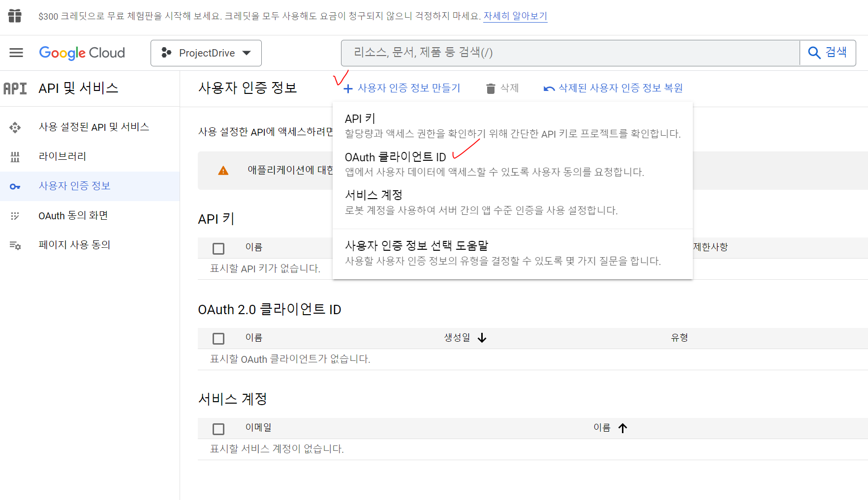
Task: Click the 유형 column header
Action: coord(680,338)
